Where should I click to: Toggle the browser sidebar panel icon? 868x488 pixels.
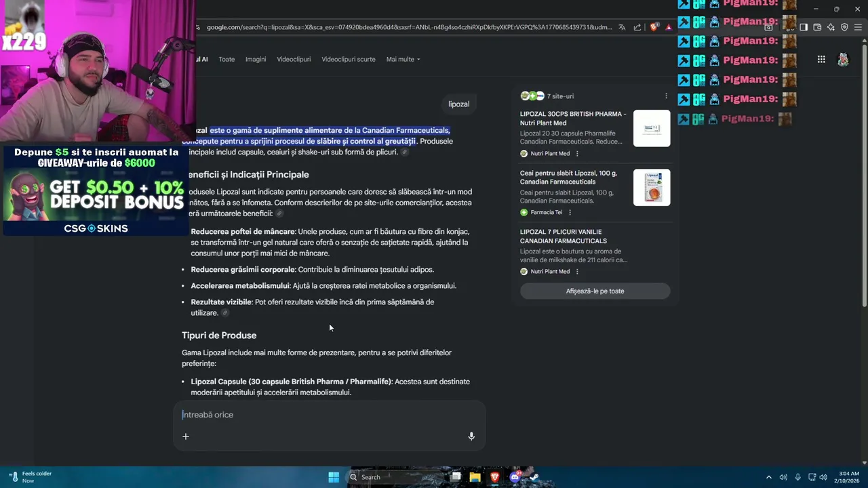(804, 27)
